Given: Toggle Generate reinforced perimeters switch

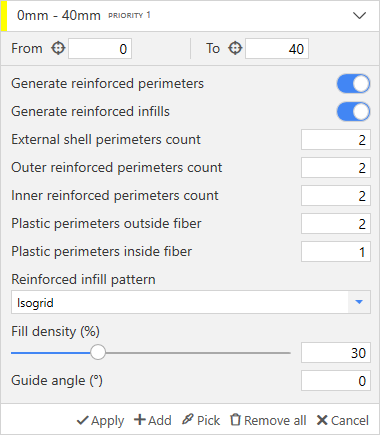Looking at the screenshot, I should coord(353,83).
